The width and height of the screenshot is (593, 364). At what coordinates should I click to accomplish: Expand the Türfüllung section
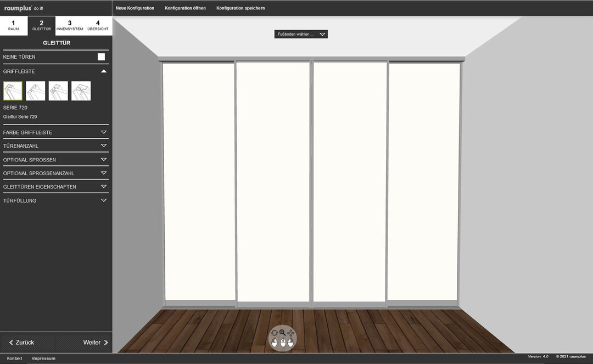coord(56,200)
